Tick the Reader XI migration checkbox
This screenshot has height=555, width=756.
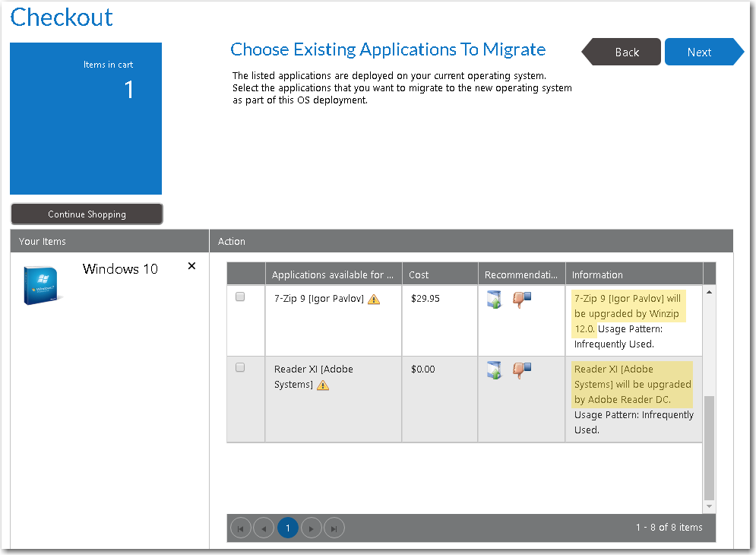click(x=240, y=368)
